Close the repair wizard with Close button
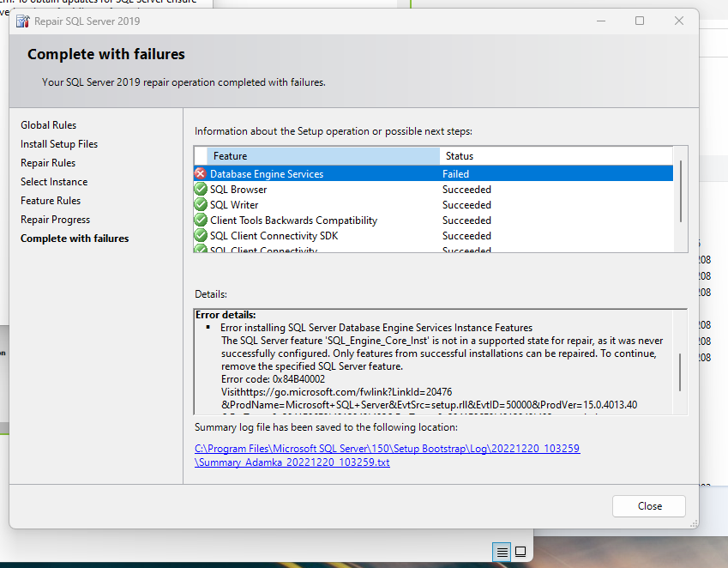 649,506
